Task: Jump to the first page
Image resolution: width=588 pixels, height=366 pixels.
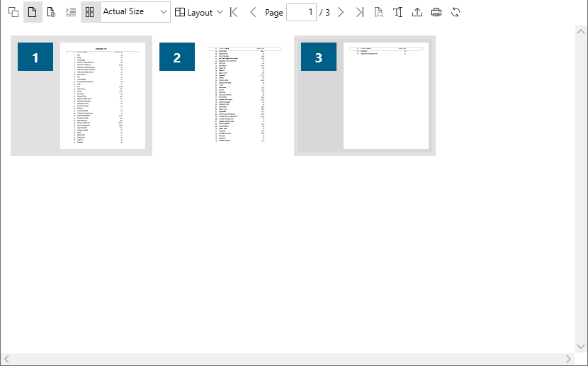Action: (234, 13)
